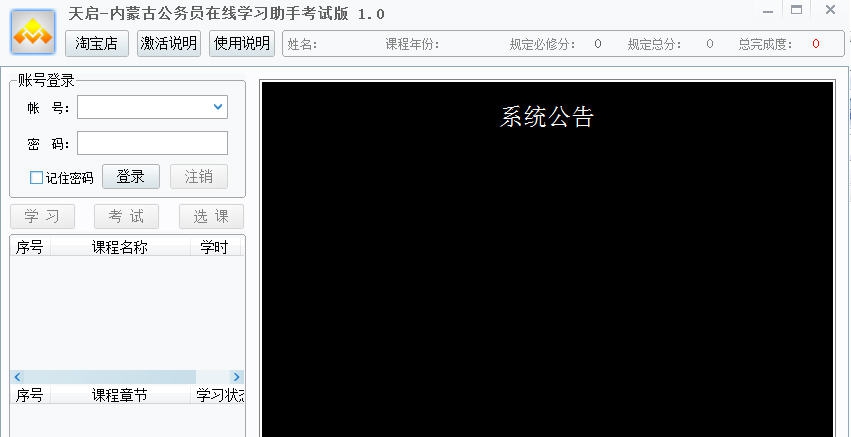Click the horizontal scrollbar thumb in course list
Viewport: 851px width, 437px height.
110,377
